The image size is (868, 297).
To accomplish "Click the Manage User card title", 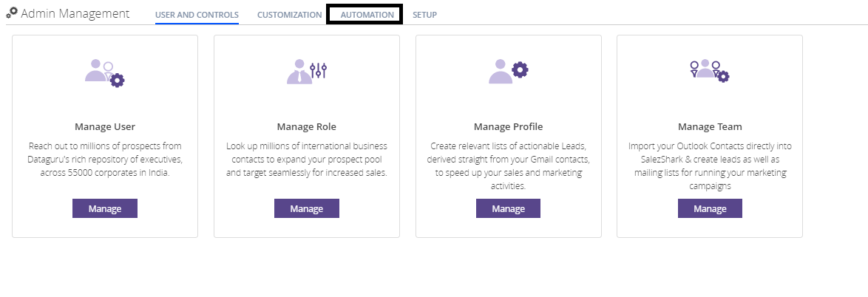I will click(105, 126).
